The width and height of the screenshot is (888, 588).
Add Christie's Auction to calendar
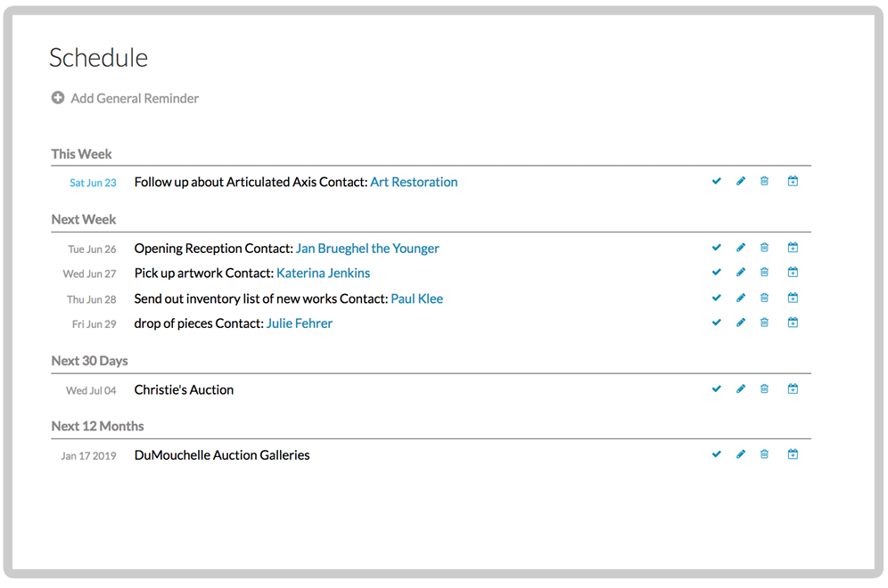pyautogui.click(x=793, y=388)
